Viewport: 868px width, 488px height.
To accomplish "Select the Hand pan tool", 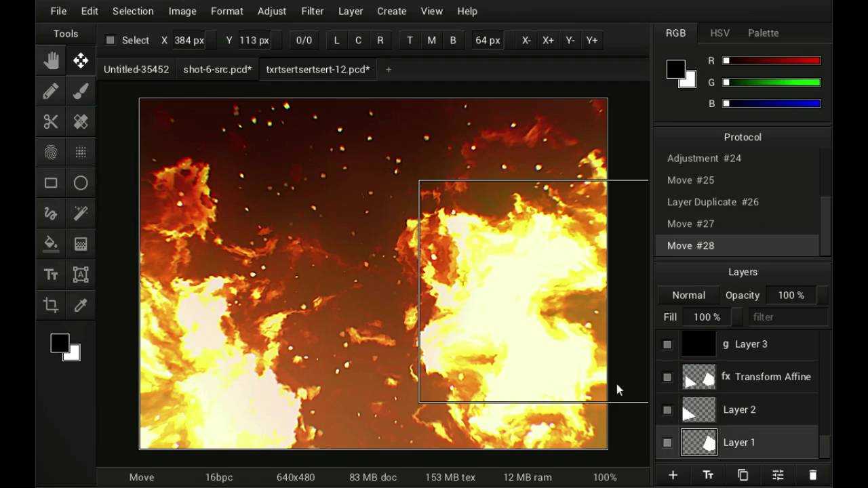I will [51, 61].
